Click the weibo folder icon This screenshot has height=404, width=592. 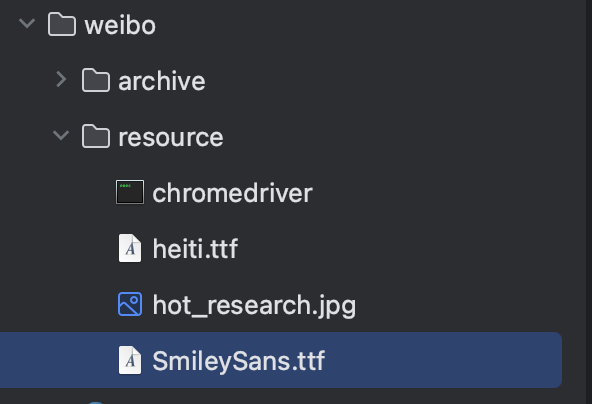[62, 24]
